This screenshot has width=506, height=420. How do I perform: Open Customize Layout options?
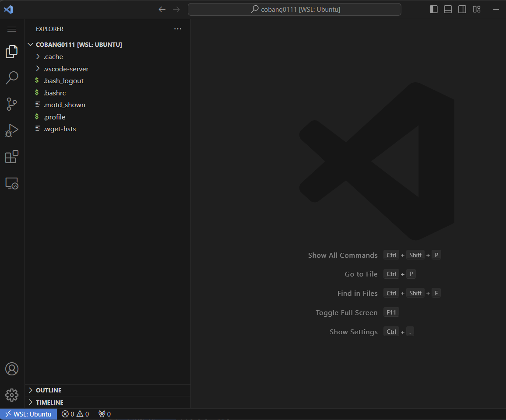(477, 9)
